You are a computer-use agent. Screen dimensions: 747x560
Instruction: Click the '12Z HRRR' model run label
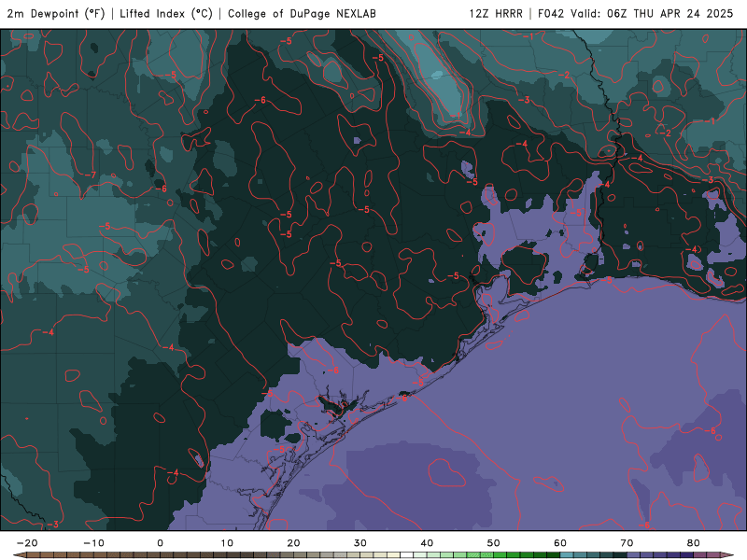(x=496, y=14)
